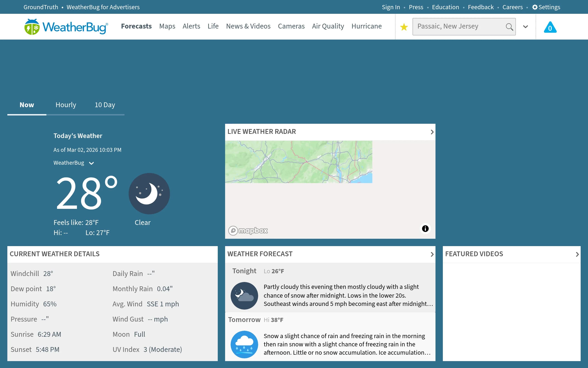Open the Hurricane menu

coord(367,26)
